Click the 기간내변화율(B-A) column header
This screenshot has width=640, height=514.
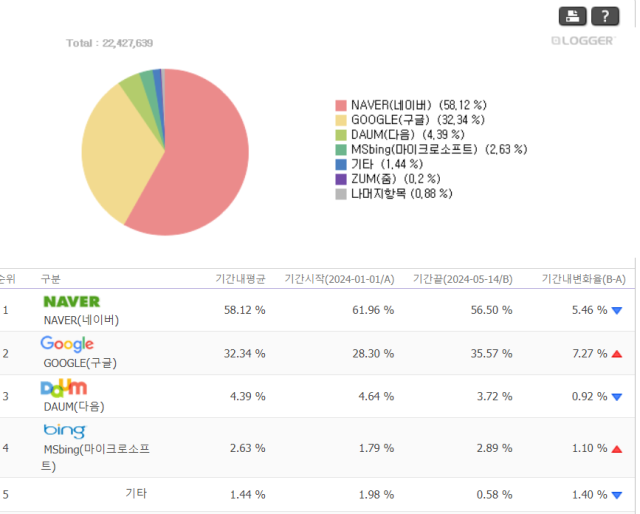[584, 279]
